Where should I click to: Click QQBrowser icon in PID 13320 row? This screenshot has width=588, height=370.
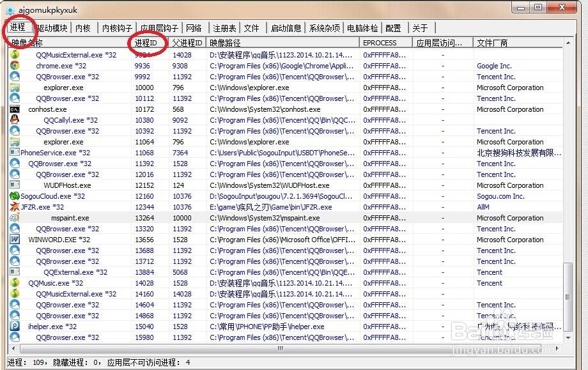(15, 229)
